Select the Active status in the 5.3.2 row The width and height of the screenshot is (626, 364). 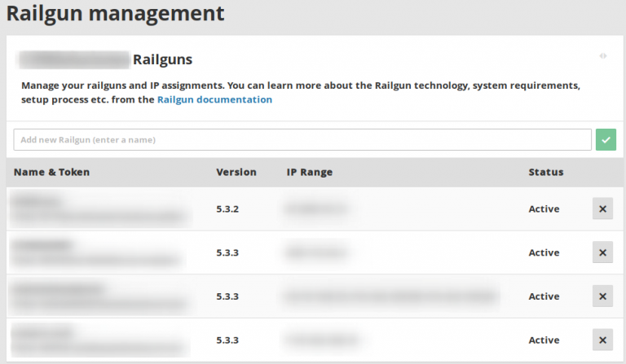pyautogui.click(x=544, y=209)
